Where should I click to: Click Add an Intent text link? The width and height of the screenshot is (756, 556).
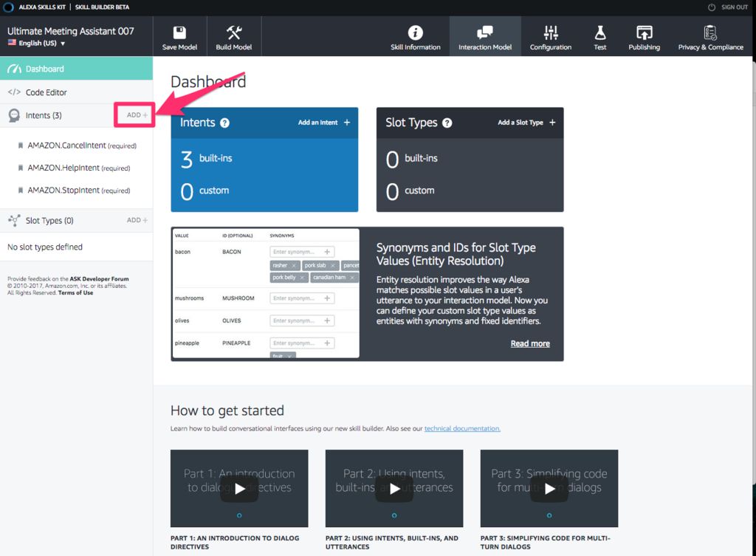tap(317, 123)
